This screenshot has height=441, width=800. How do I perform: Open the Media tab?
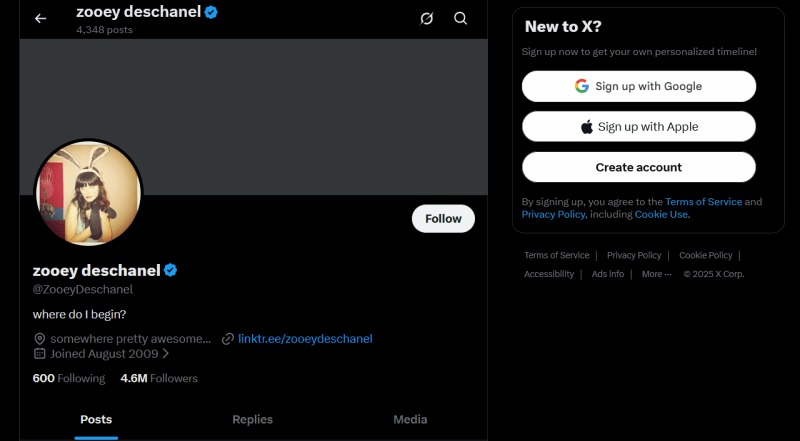410,420
